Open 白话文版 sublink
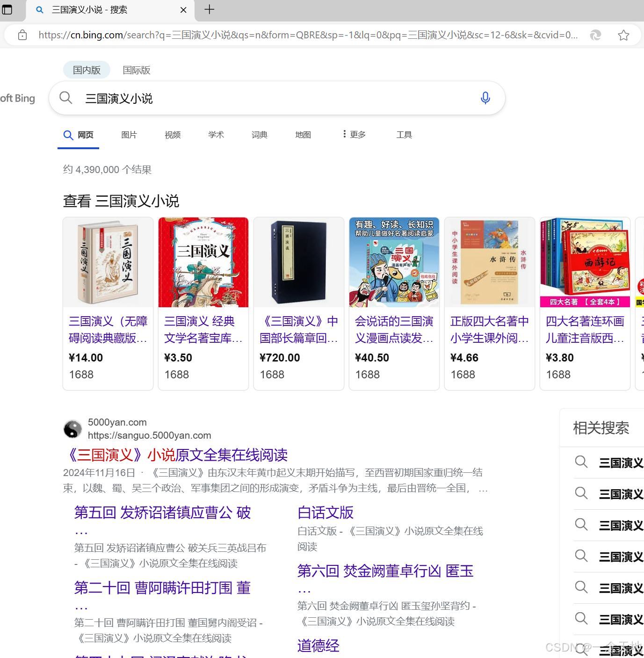Viewport: 644px width, 658px height. 326,513
